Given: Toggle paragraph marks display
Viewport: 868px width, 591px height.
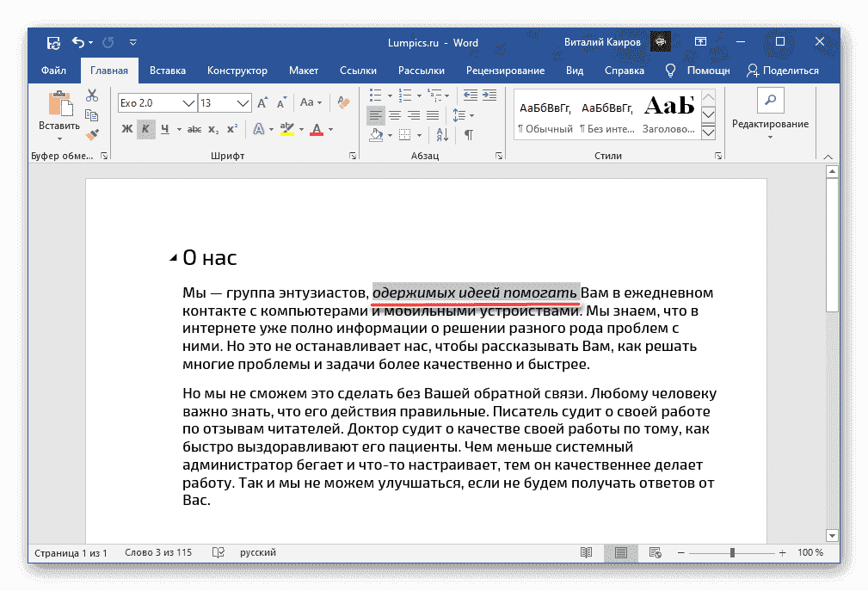Looking at the screenshot, I should [x=470, y=135].
